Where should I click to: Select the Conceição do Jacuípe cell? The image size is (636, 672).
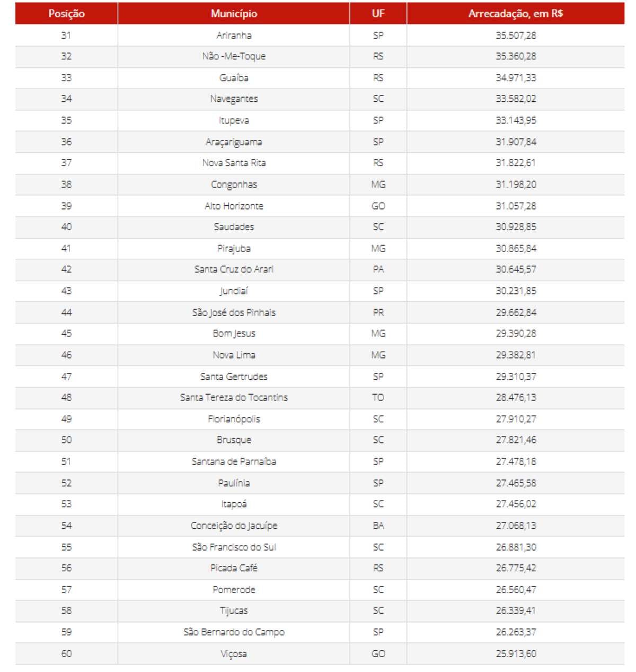234,526
